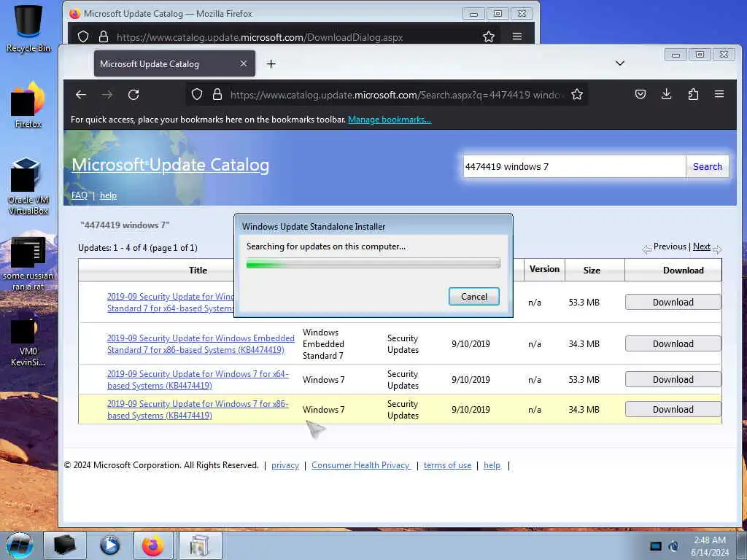Image resolution: width=747 pixels, height=560 pixels.
Task: Open the FAQ link
Action: click(79, 195)
